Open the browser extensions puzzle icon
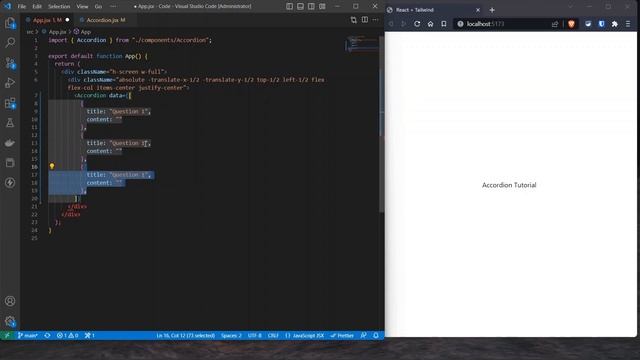 tap(615, 24)
